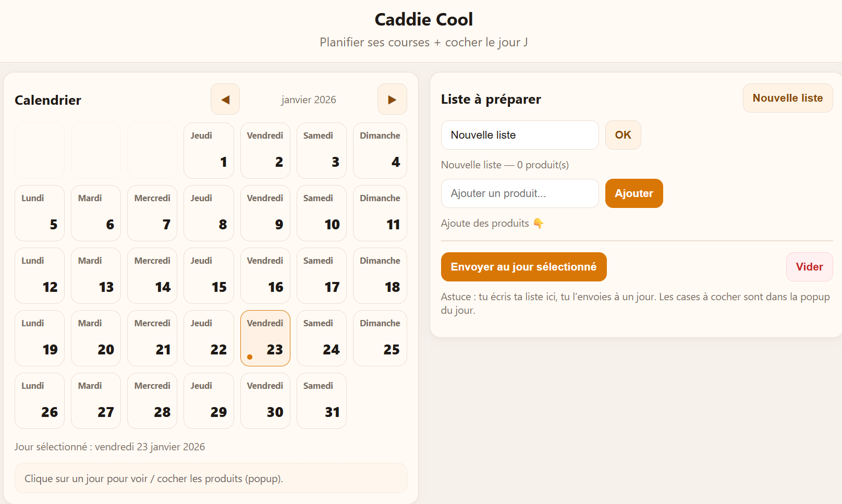Click the janvier 2026 month label
The width and height of the screenshot is (842, 504).
click(309, 99)
